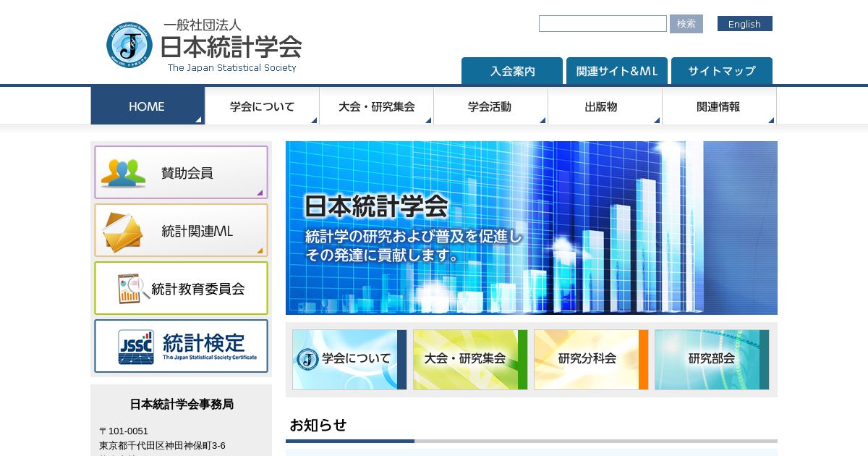Focus the site search input field
Viewport: 868px width, 456px height.
tap(603, 24)
